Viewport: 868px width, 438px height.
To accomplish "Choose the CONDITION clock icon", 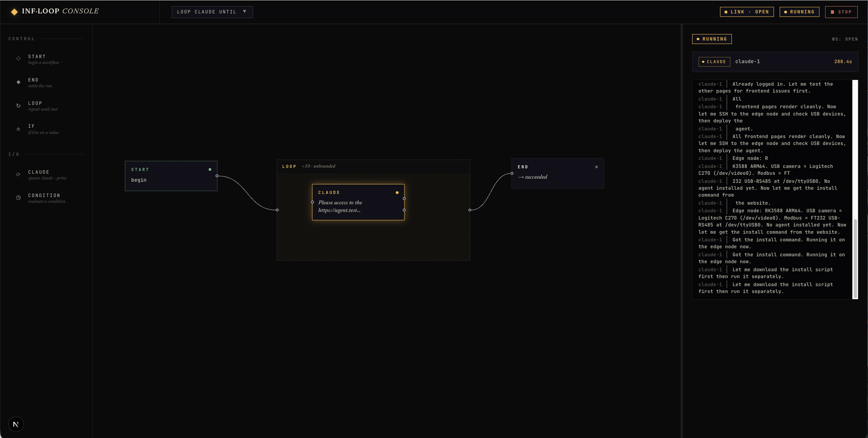I will pyautogui.click(x=18, y=198).
